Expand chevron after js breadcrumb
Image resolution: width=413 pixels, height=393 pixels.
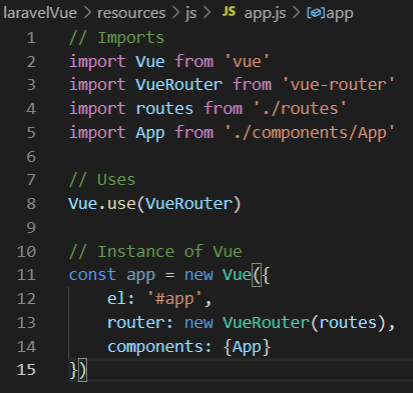(207, 13)
